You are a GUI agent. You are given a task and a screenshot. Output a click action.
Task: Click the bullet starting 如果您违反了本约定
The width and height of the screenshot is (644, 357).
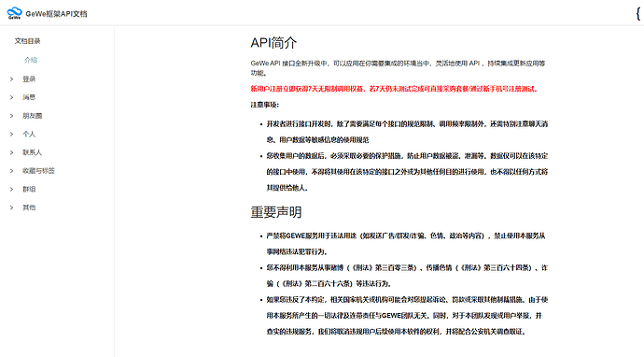pyautogui.click(x=407, y=316)
